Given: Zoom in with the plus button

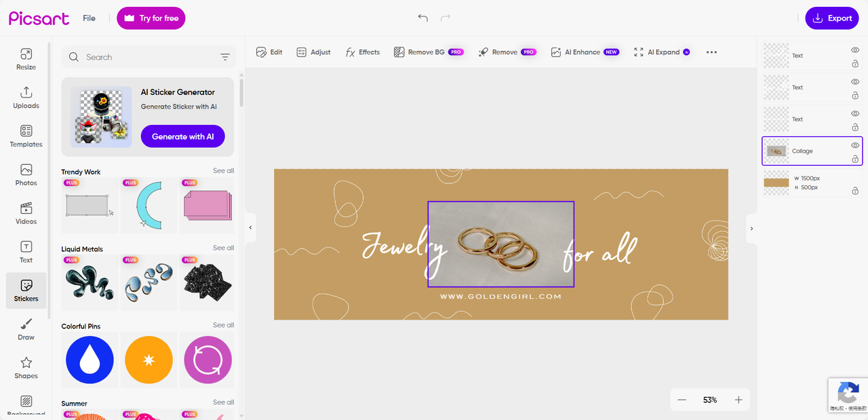Looking at the screenshot, I should click(738, 400).
